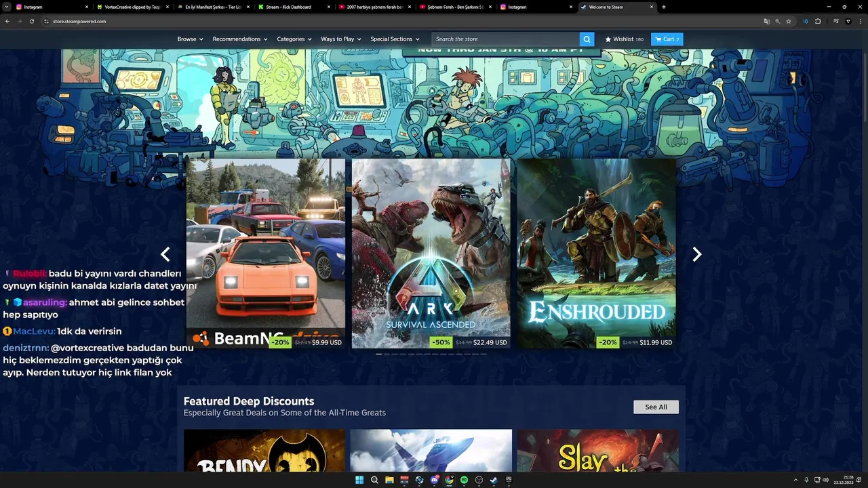Click BeamNG price $9.99 USD

point(327,342)
